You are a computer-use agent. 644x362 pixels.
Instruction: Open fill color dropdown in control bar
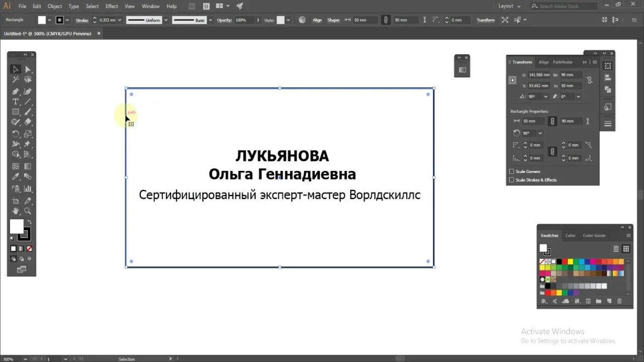(x=49, y=20)
